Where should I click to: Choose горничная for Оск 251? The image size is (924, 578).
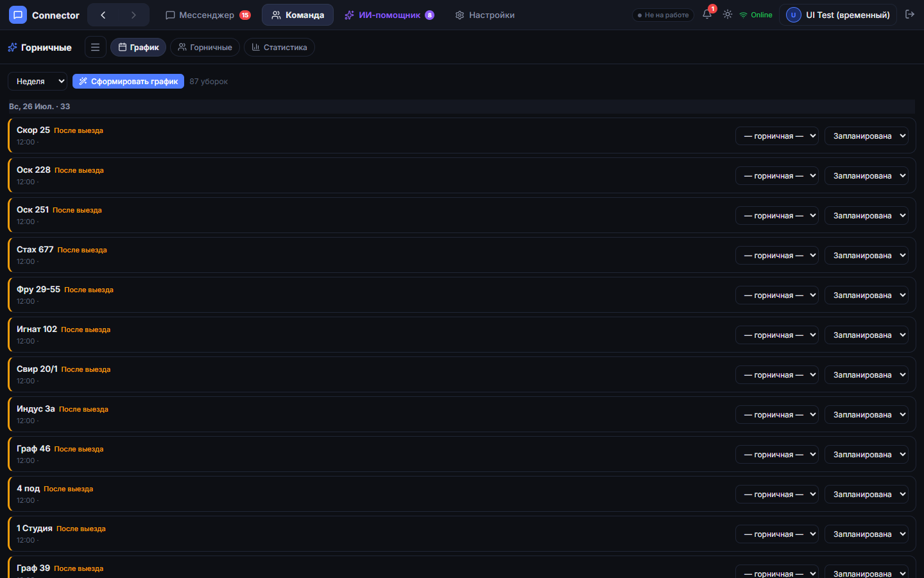coord(777,215)
